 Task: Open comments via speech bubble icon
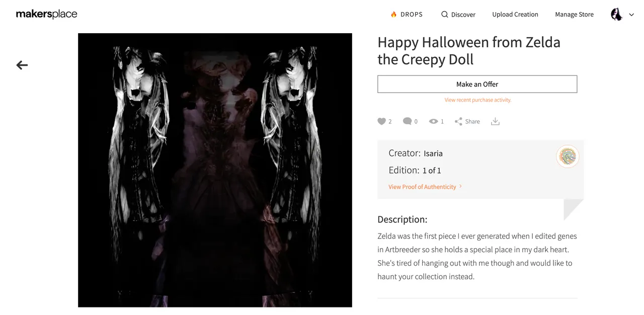pyautogui.click(x=408, y=121)
